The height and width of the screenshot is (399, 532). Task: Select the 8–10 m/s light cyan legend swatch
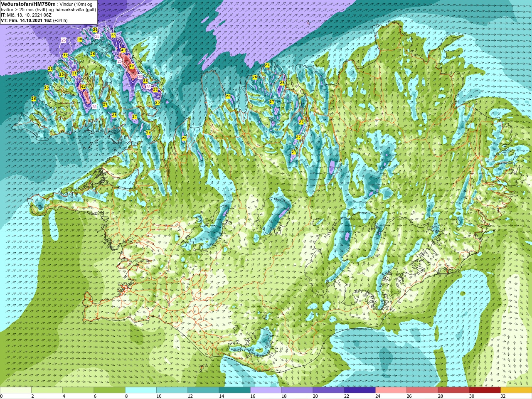click(x=141, y=390)
